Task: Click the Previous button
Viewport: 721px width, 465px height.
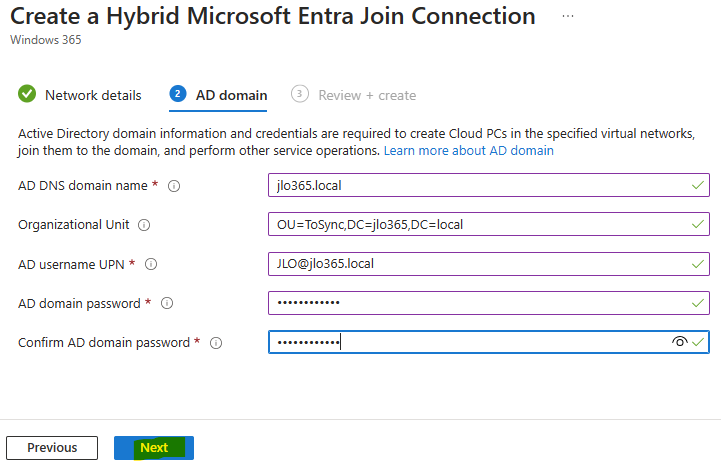Action: click(52, 448)
